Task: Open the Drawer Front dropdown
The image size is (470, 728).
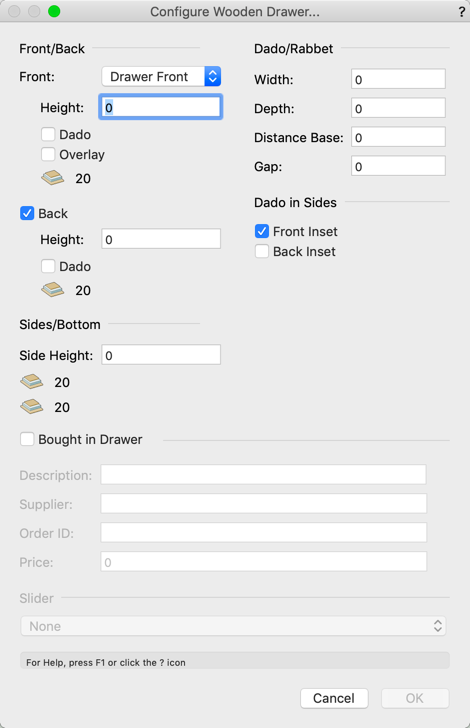Action: coord(161,77)
